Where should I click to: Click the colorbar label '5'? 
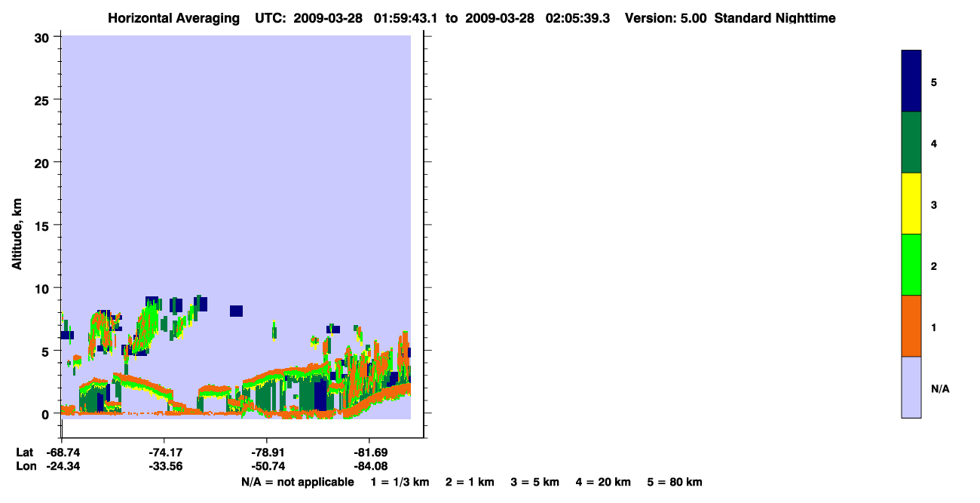[x=934, y=81]
